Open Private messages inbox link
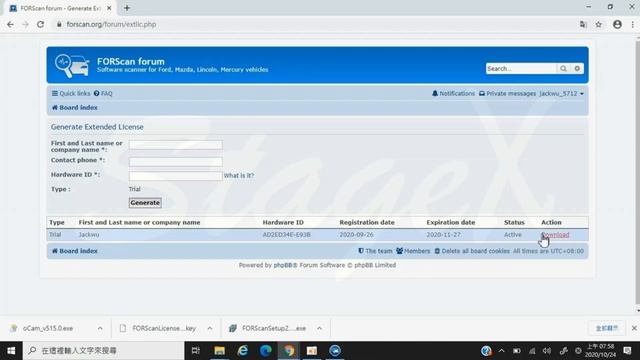 coord(507,93)
